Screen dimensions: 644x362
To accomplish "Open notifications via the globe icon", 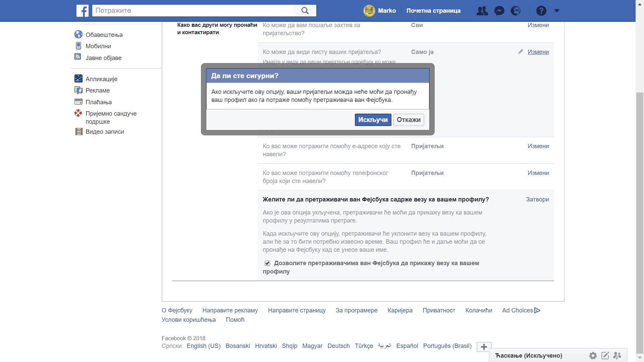I will [516, 10].
